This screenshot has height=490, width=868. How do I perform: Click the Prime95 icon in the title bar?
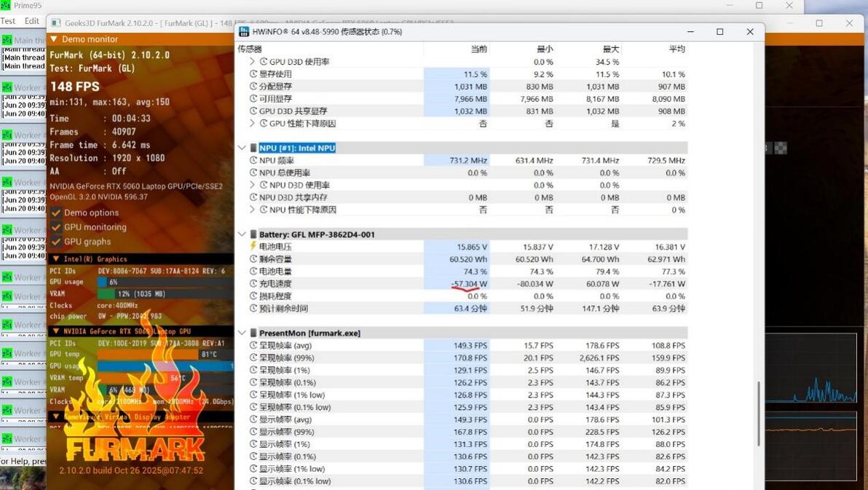(x=5, y=5)
